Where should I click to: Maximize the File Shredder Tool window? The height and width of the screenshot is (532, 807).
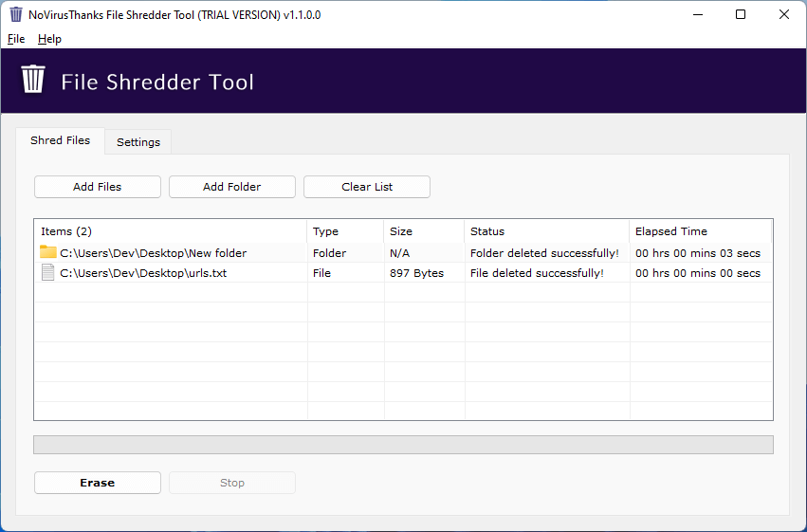(741, 14)
